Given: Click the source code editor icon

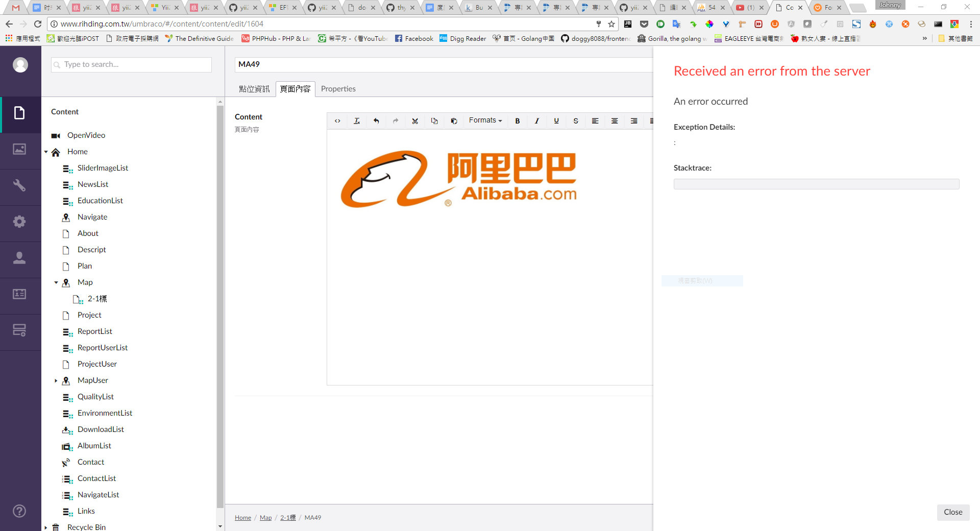Looking at the screenshot, I should (337, 121).
